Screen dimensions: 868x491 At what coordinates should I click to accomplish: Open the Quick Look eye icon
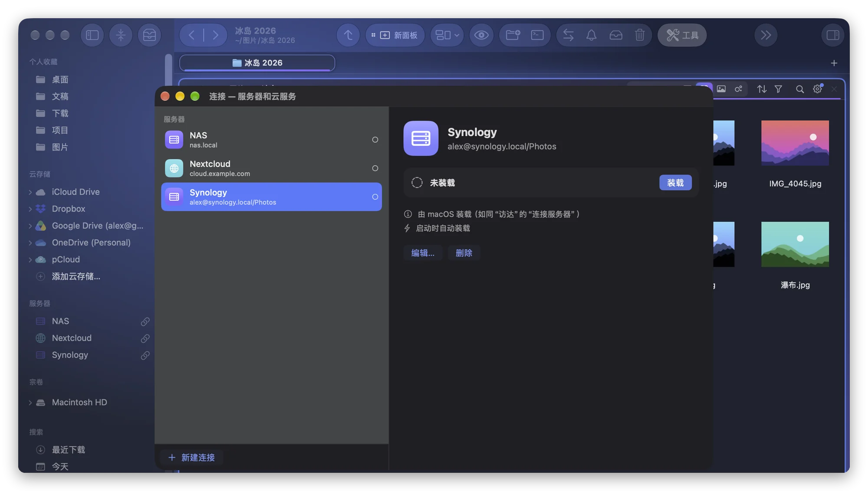481,35
